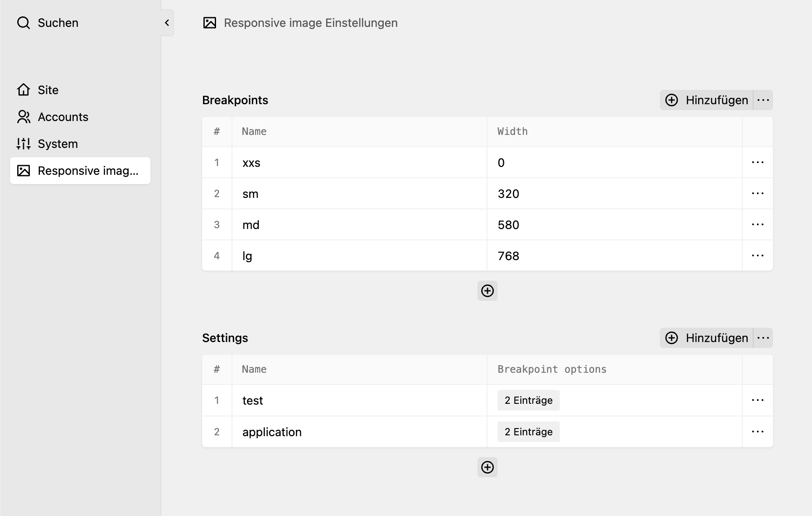Open 2 Einträge tag in application row
812x516 pixels.
[x=528, y=432]
